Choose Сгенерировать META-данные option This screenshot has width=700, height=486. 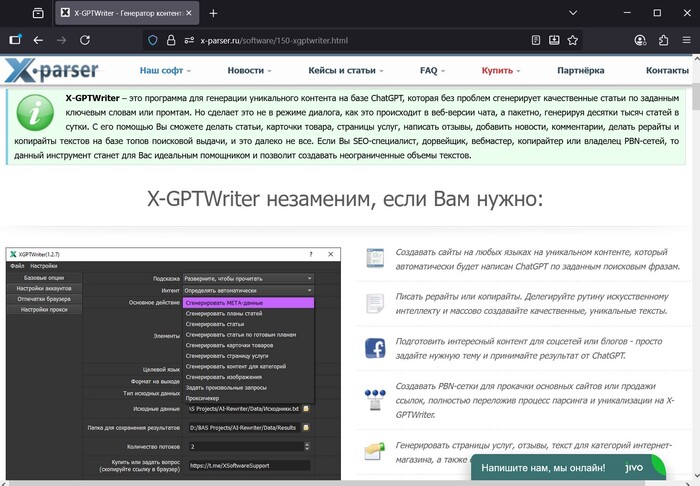pyautogui.click(x=248, y=303)
